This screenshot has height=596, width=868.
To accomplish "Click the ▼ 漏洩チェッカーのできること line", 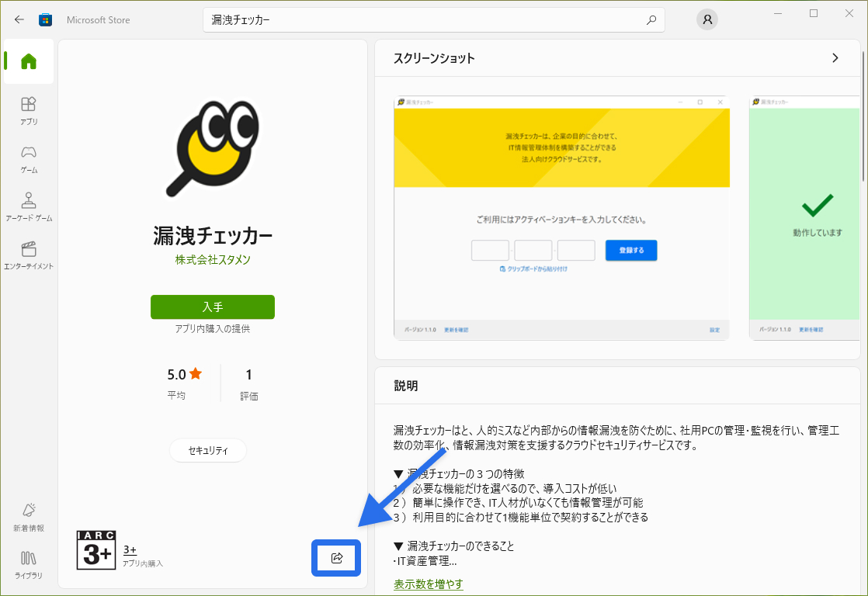I will point(453,546).
